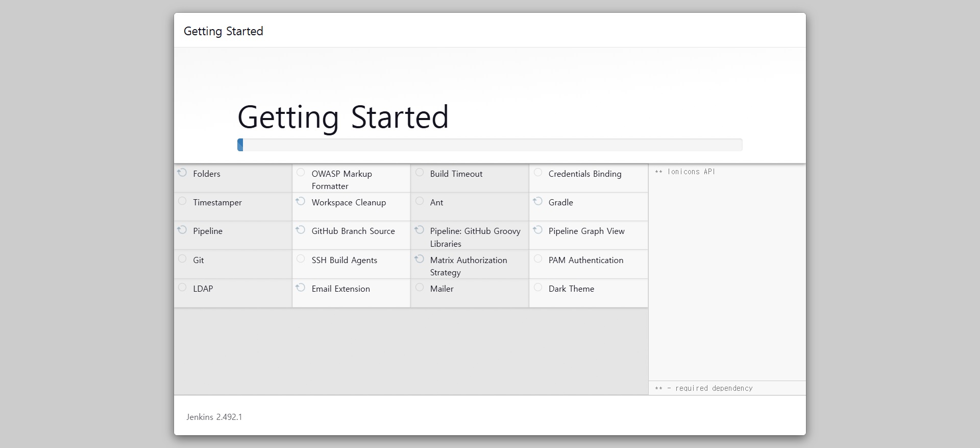Click the 'Timestamper' plugin name
The height and width of the screenshot is (448, 980).
(217, 202)
